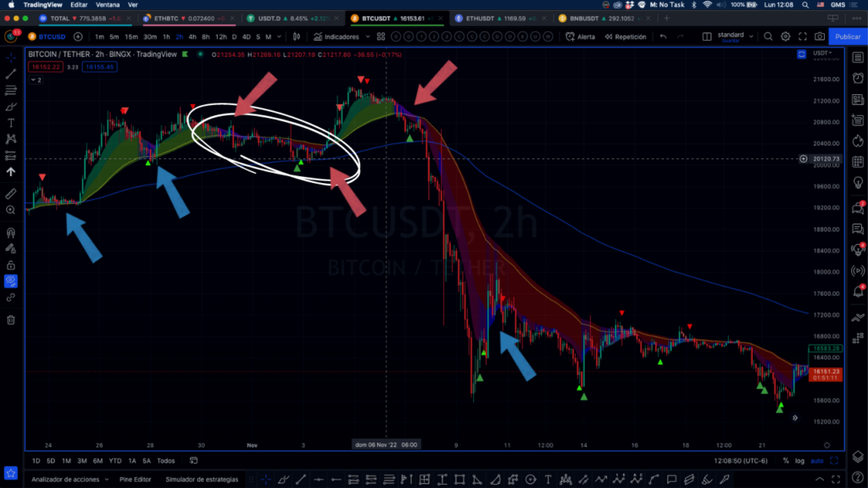Toggle lock all drawing tools

[x=10, y=265]
